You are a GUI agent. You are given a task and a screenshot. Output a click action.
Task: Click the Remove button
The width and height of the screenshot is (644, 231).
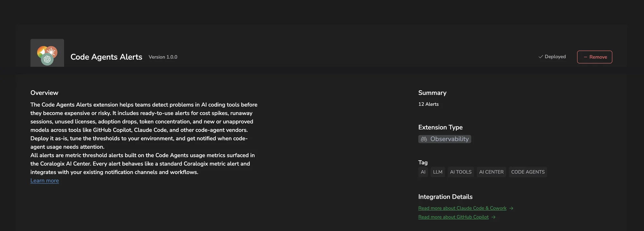coord(594,57)
